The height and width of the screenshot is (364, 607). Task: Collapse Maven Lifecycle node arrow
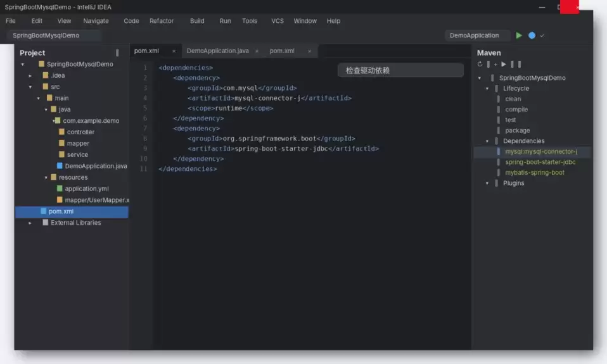487,89
